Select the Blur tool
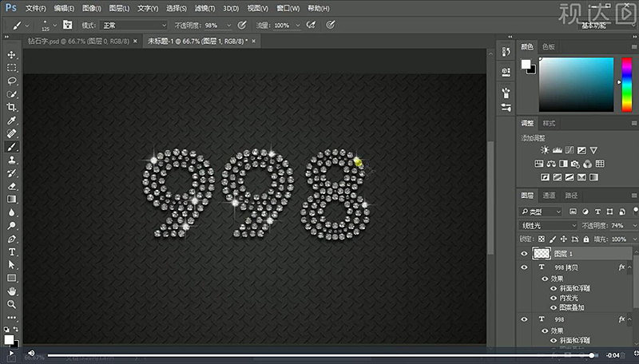The image size is (639, 364). (x=11, y=212)
